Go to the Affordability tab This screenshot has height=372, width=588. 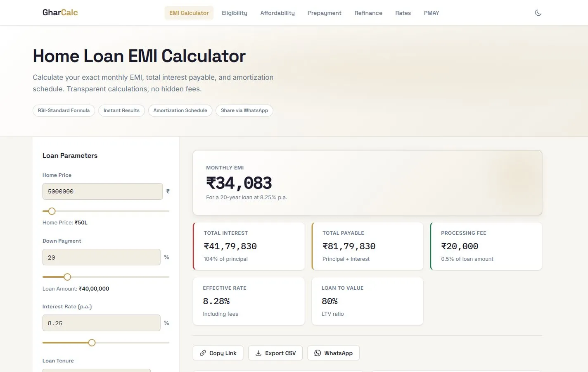(x=277, y=13)
